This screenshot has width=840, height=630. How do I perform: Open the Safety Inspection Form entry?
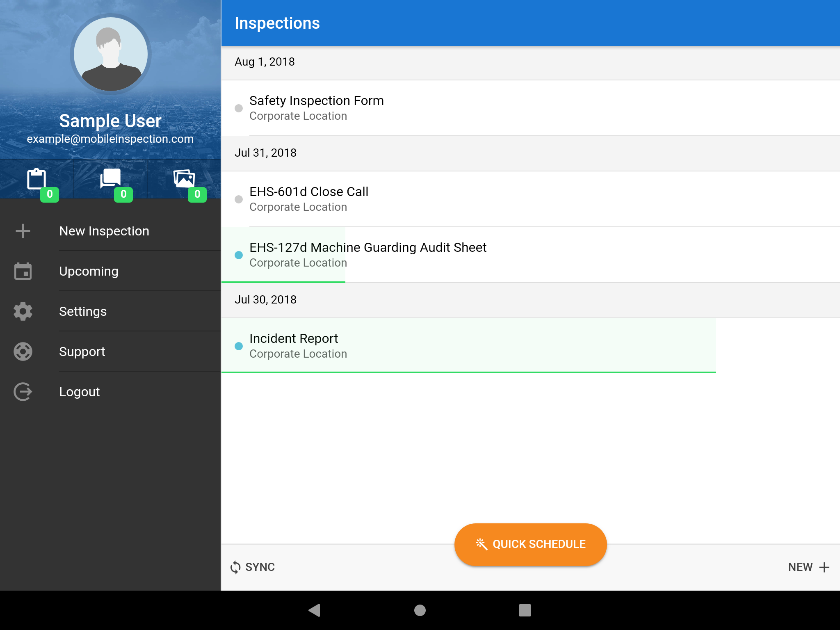[530, 108]
